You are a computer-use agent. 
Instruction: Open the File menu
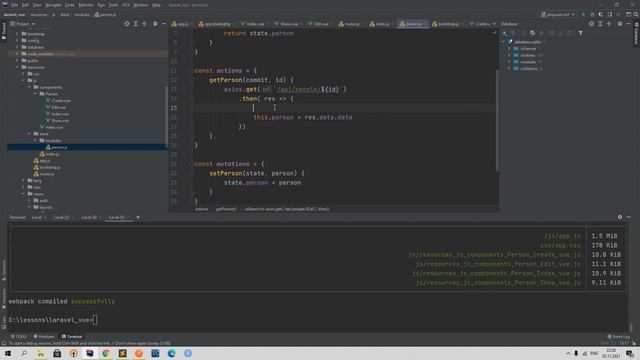point(15,5)
